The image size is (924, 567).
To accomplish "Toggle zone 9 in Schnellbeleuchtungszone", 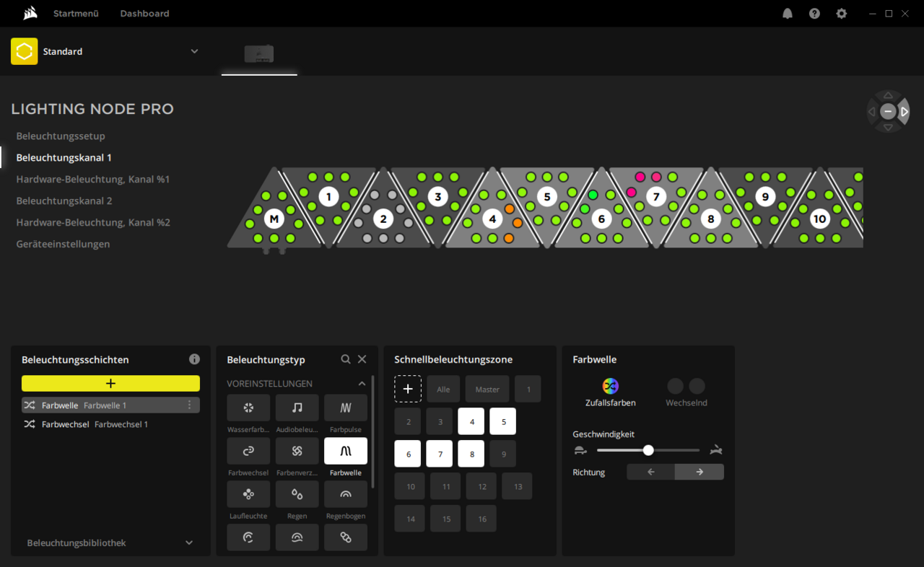I will tap(502, 454).
